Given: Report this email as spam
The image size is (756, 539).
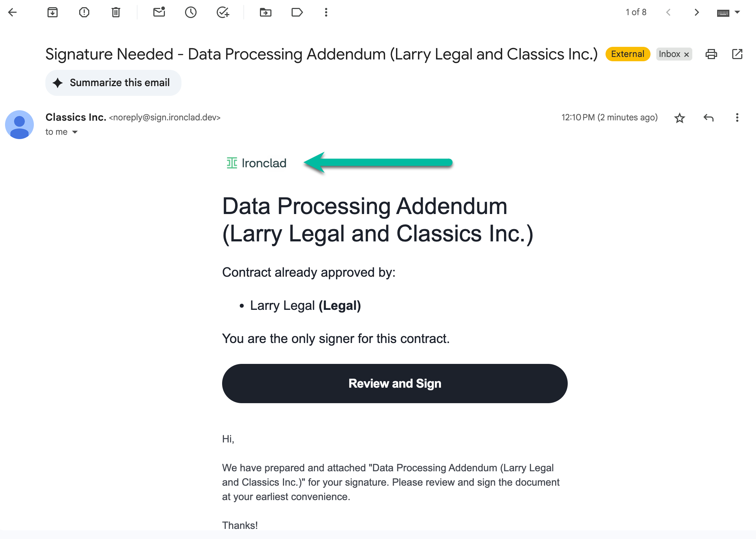Looking at the screenshot, I should click(x=84, y=13).
